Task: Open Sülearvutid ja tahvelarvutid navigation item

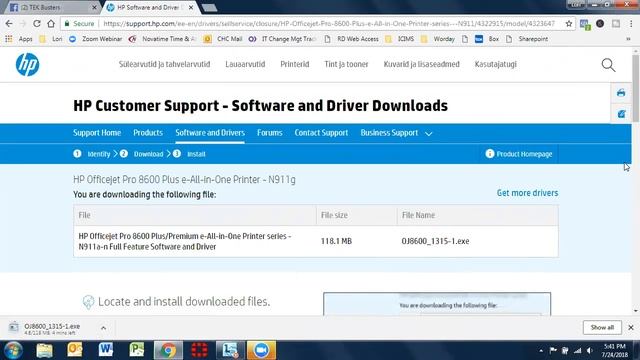Action: pos(164,64)
